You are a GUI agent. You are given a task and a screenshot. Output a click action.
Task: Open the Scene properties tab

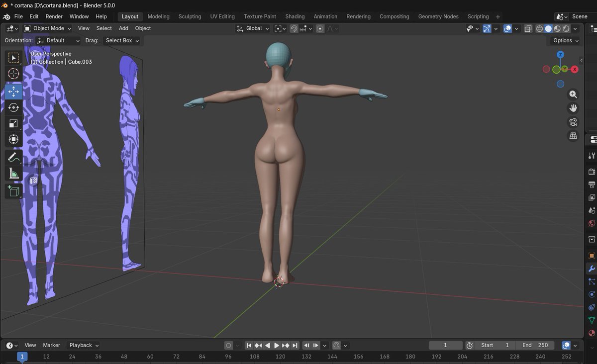coord(592,211)
